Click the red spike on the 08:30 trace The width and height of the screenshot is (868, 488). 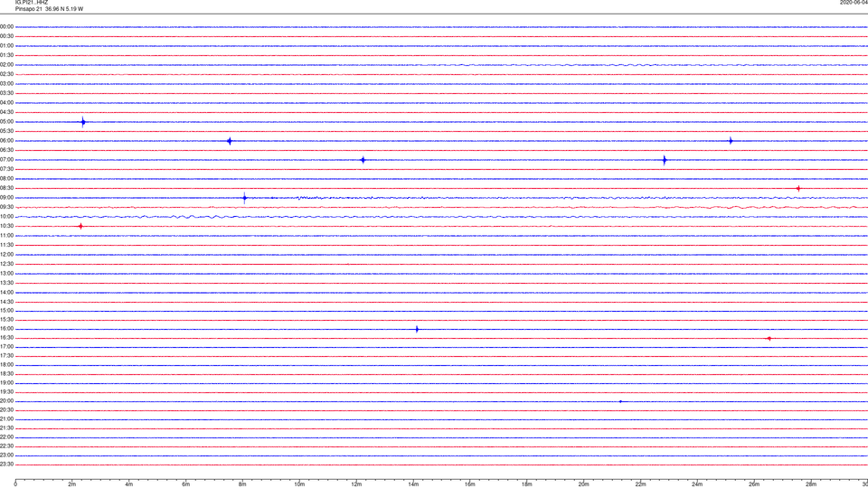(x=798, y=189)
